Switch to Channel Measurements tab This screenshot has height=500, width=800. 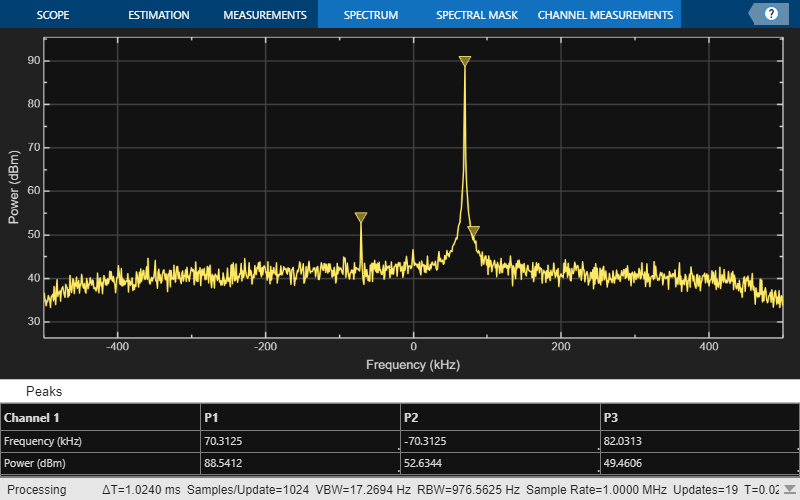click(x=605, y=15)
